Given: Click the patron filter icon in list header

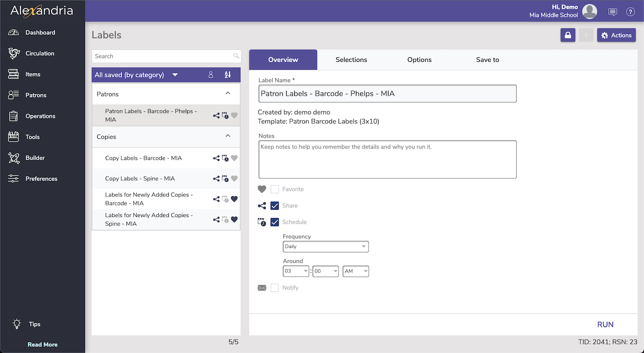Looking at the screenshot, I should tap(211, 75).
